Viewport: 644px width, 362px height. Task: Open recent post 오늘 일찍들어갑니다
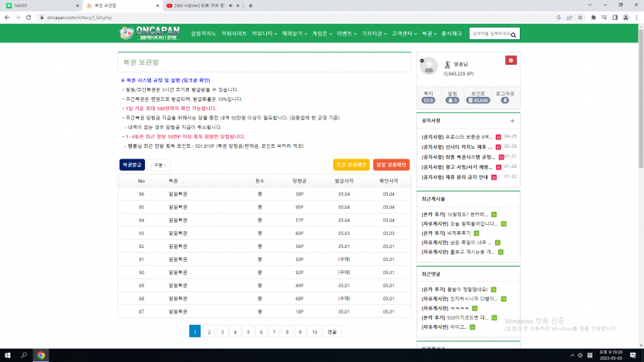(x=460, y=224)
